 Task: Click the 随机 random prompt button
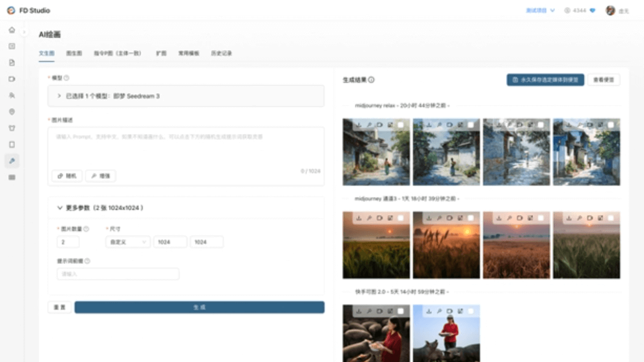67,175
